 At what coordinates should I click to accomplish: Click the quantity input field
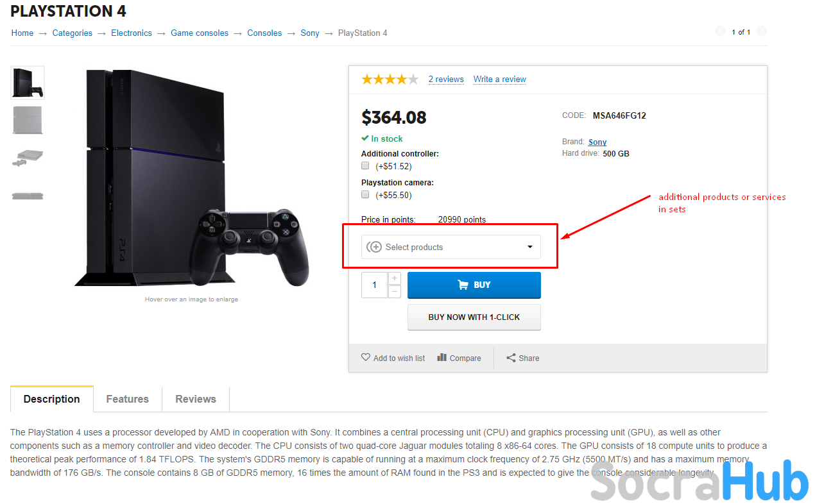(x=375, y=285)
